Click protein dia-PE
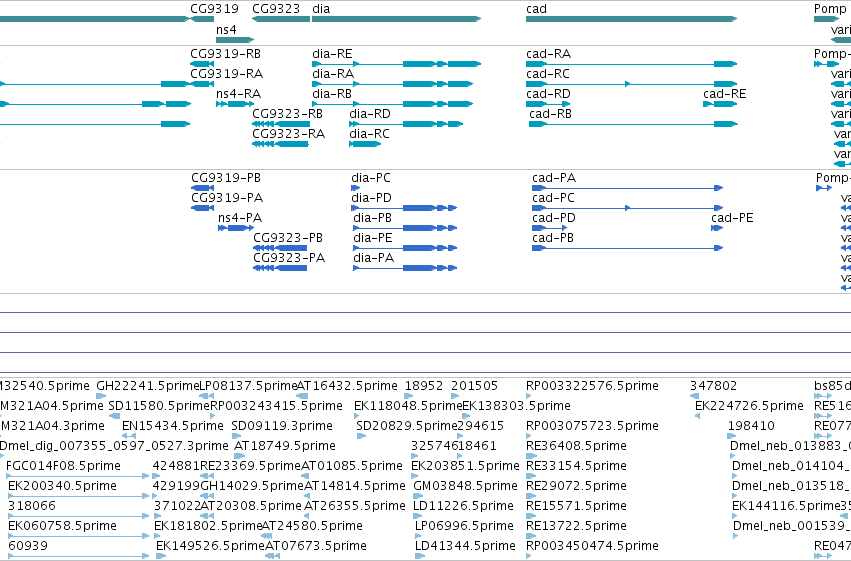 372,238
